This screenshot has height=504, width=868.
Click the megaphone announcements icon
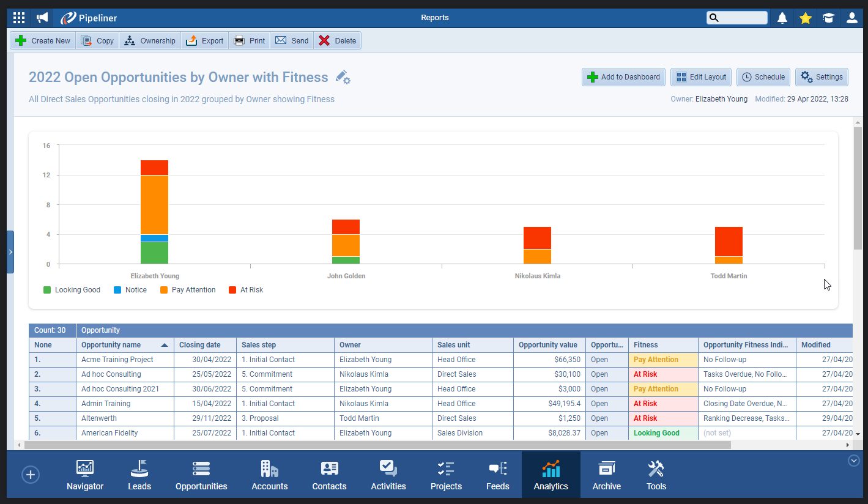[x=42, y=18]
